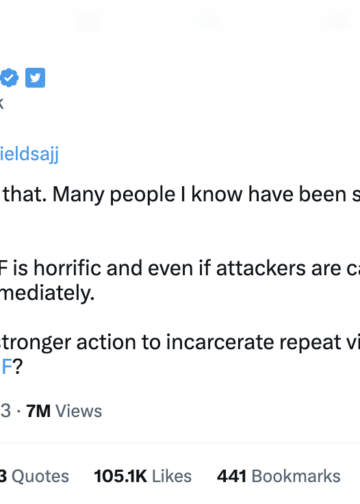
Task: Click the bold '105.1K' number
Action: 120,476
